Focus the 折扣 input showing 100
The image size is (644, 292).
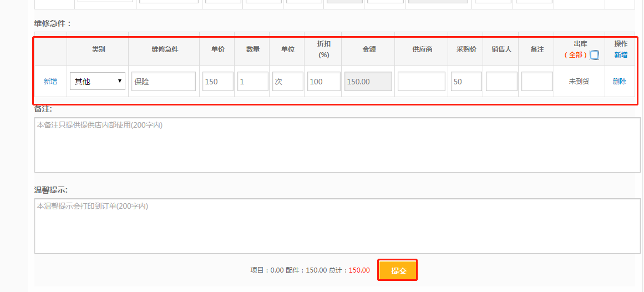[x=323, y=81]
